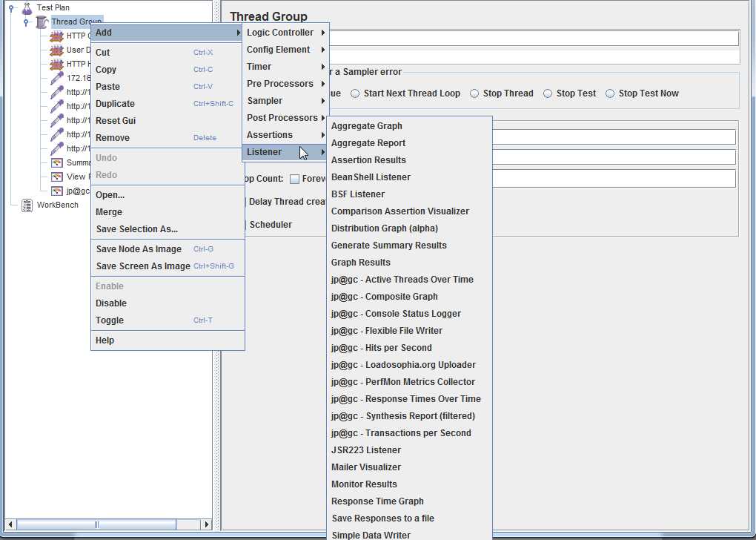Add an Aggregate Graph listener
The height and width of the screenshot is (540, 756).
(409, 126)
